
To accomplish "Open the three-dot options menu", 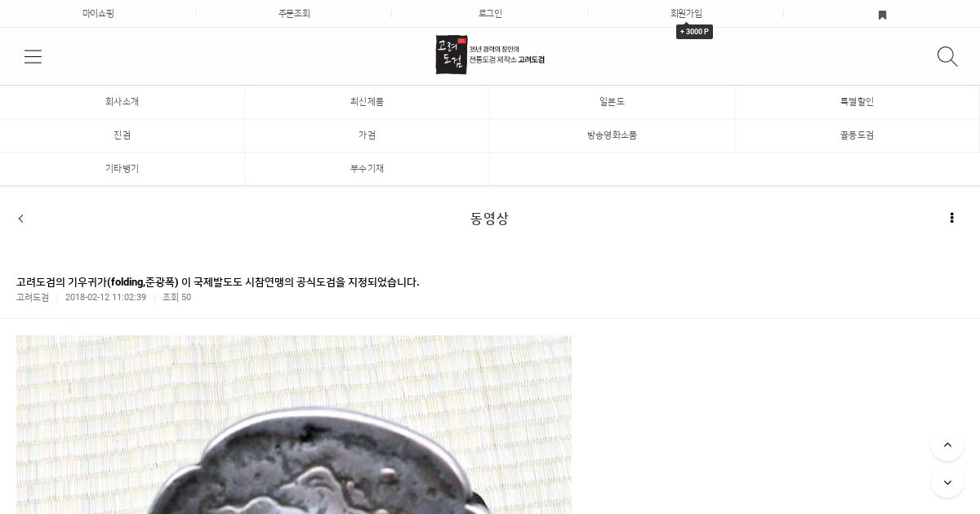I will [951, 218].
